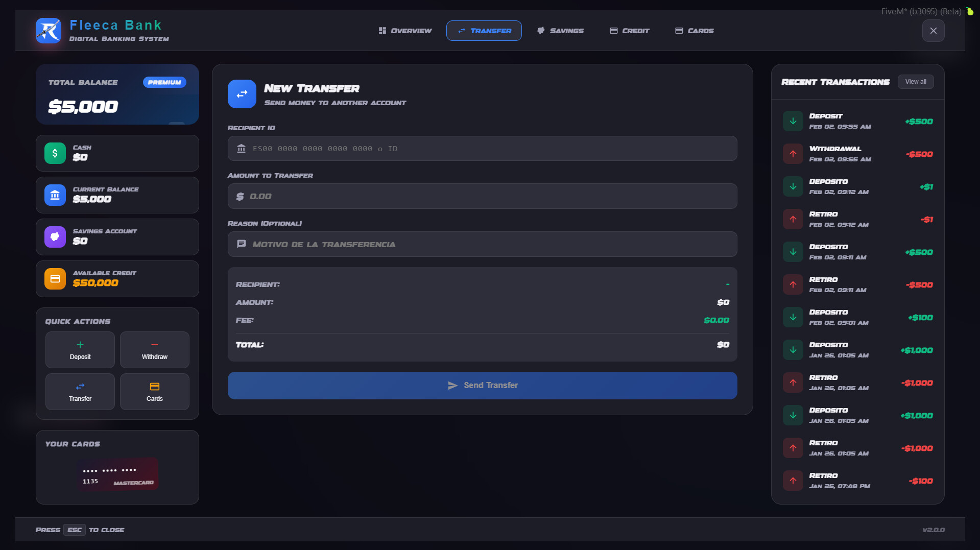Select the $5,000 total balance amount

83,107
